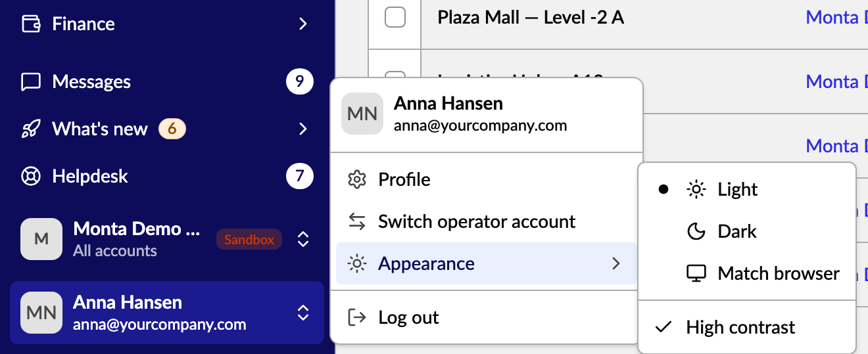
Task: Select Log out from the user menu
Action: coord(487,317)
